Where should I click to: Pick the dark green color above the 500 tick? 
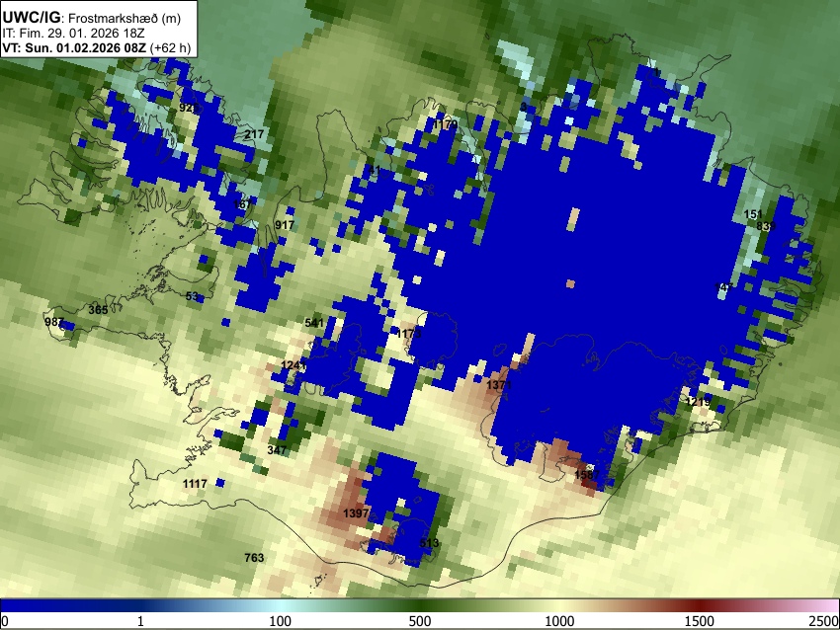(420, 605)
